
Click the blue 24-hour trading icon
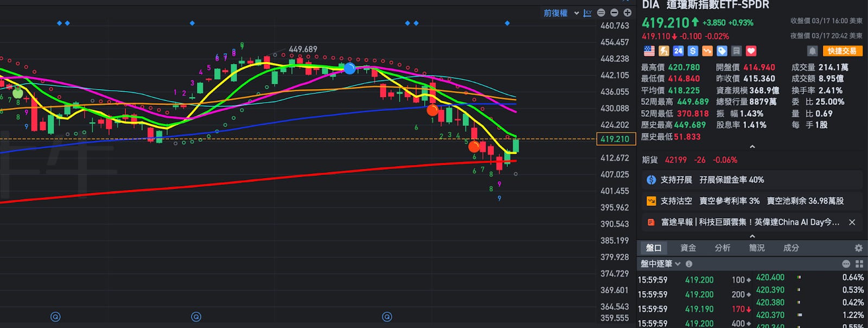coord(678,51)
